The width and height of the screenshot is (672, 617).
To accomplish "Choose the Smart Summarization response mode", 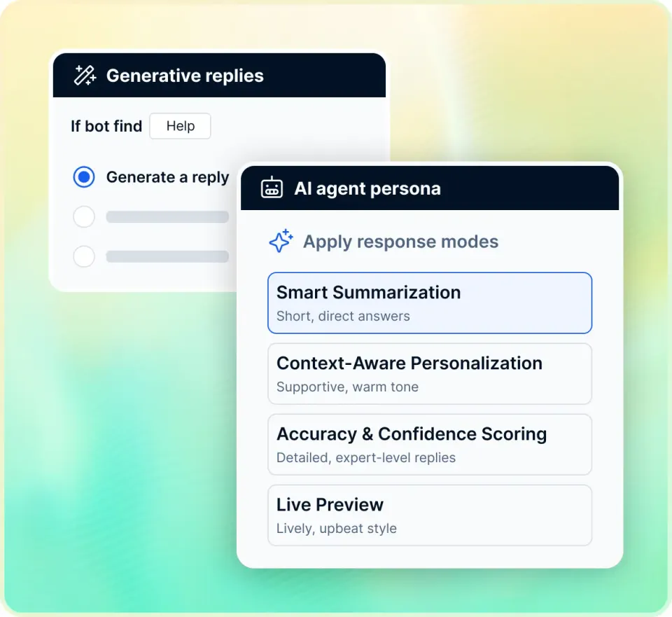I will (x=430, y=303).
